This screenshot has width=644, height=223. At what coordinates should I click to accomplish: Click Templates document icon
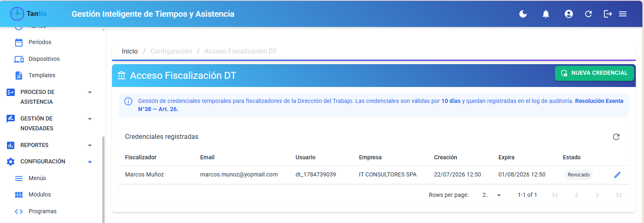19,76
